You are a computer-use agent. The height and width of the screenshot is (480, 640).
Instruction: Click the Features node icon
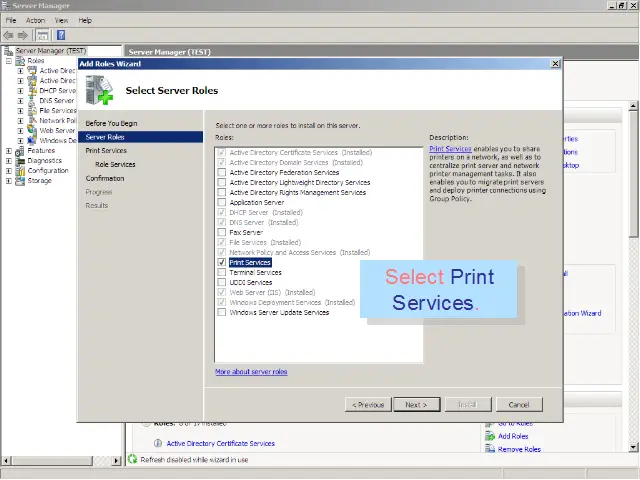(20, 151)
